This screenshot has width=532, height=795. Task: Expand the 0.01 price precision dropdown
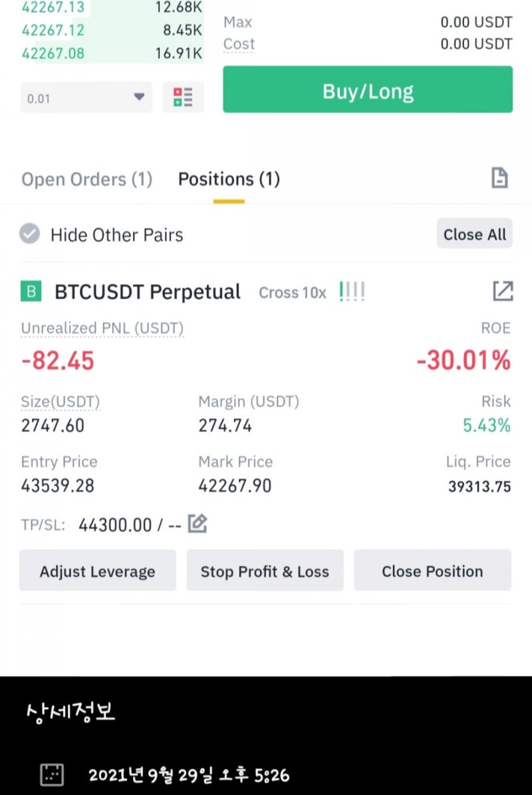tap(86, 97)
